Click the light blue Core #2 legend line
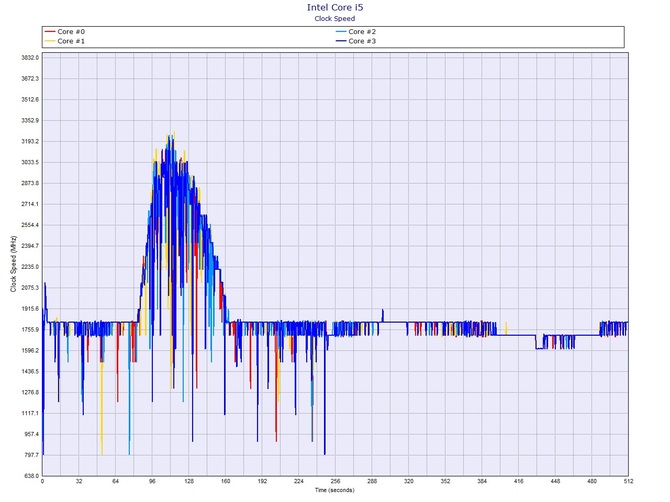The width and height of the screenshot is (670, 502). 341,32
